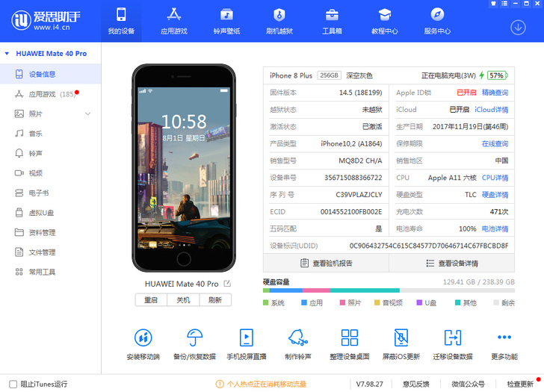Click the teal 其他 legend swatch
This screenshot has height=392, width=544.
[x=457, y=302]
